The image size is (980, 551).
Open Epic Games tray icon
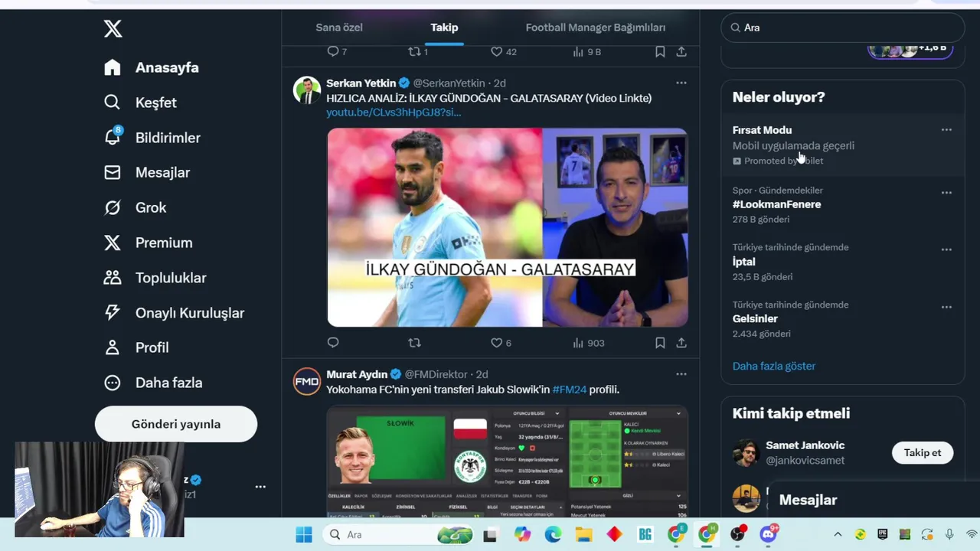[x=882, y=535]
